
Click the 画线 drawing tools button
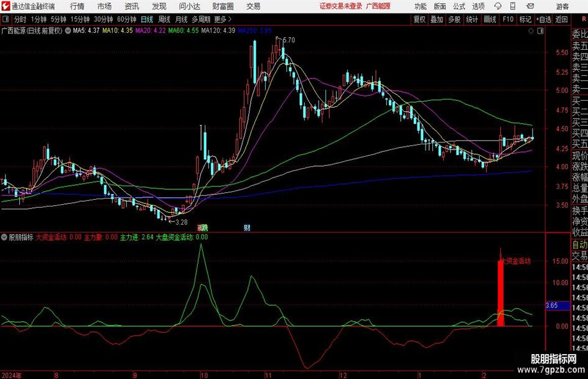490,19
